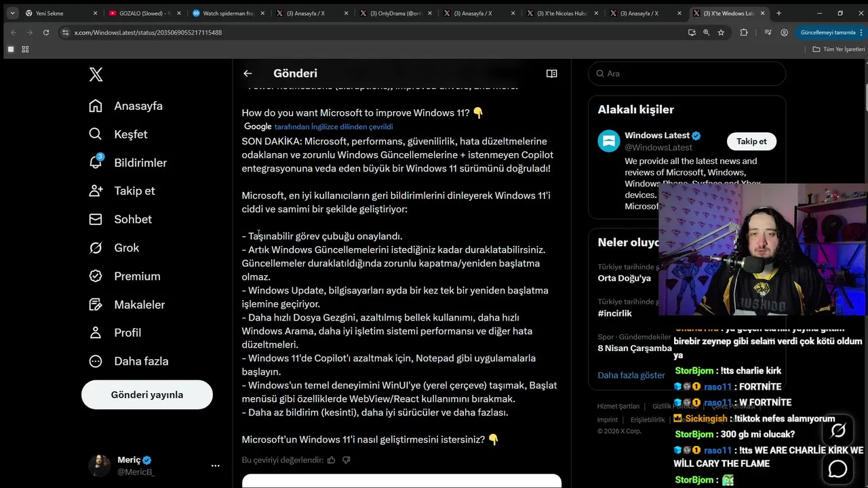This screenshot has height=488, width=868.
Task: Open Chrome three-dot menu
Action: [861, 32]
